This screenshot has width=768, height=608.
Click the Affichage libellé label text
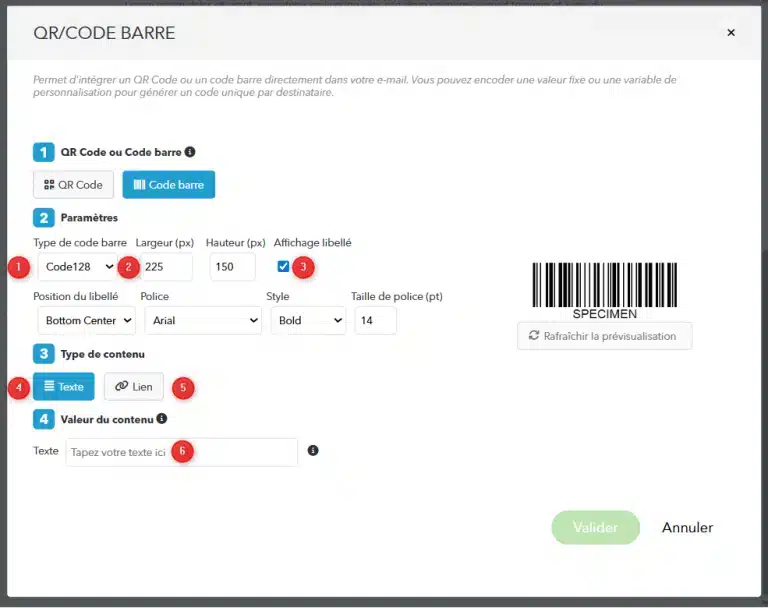(312, 243)
